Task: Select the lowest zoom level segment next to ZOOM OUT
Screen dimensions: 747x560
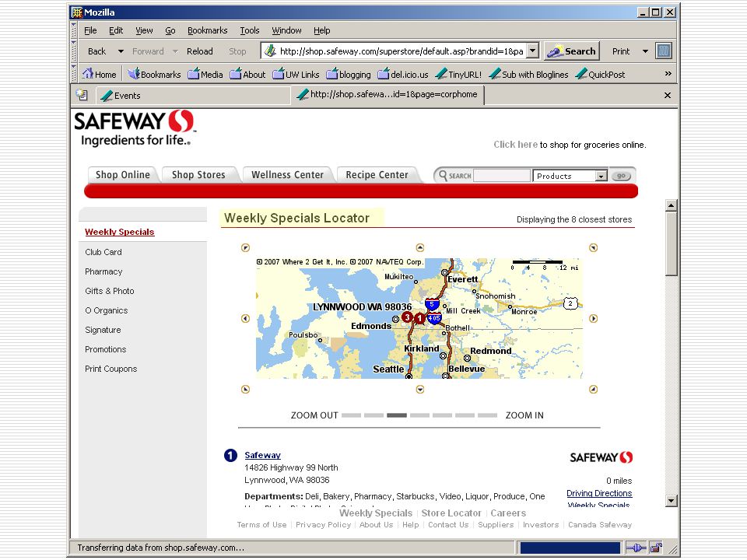Action: 352,415
